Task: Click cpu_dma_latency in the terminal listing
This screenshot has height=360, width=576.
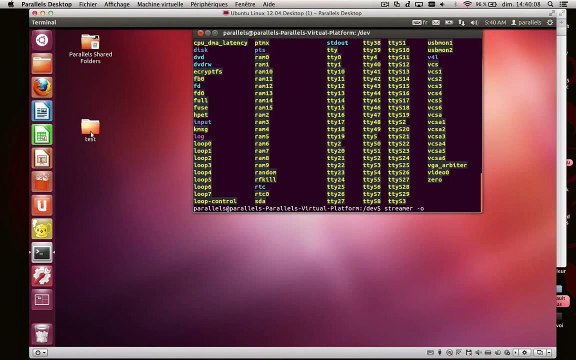Action: 220,43
